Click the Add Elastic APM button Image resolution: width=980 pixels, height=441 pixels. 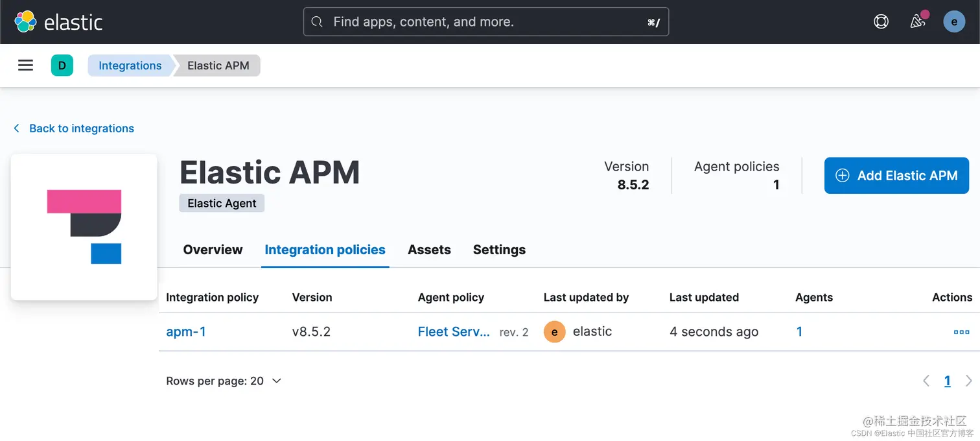896,176
